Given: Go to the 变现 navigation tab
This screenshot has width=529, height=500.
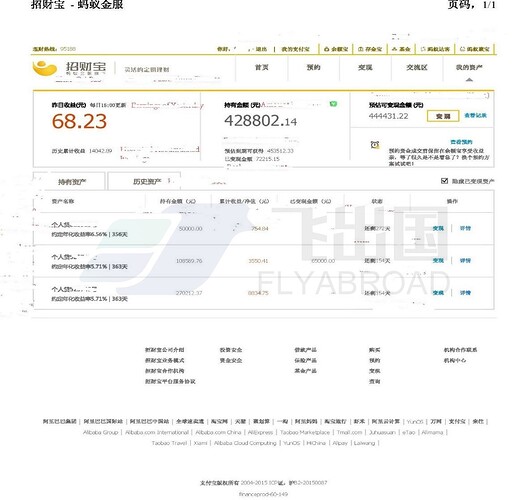Looking at the screenshot, I should tap(365, 67).
